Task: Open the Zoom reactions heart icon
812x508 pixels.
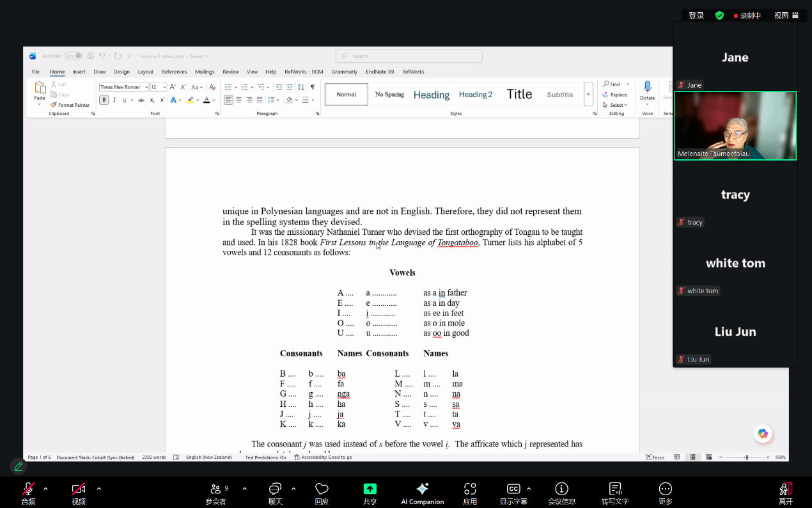Action: click(x=322, y=489)
